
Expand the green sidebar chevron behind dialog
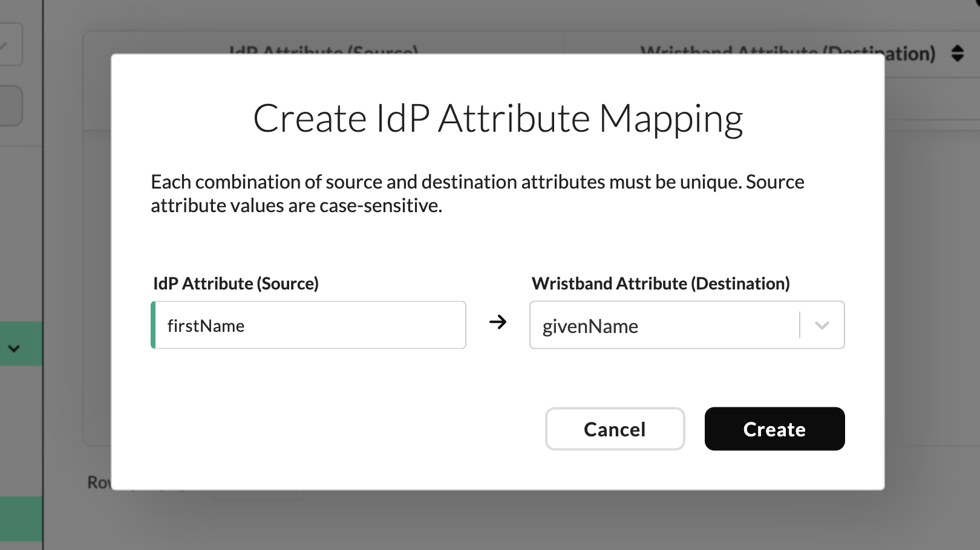coord(14,348)
